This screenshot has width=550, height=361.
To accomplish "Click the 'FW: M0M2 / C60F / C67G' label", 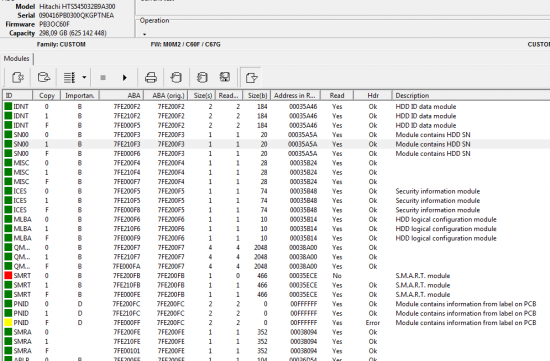I will [186, 45].
